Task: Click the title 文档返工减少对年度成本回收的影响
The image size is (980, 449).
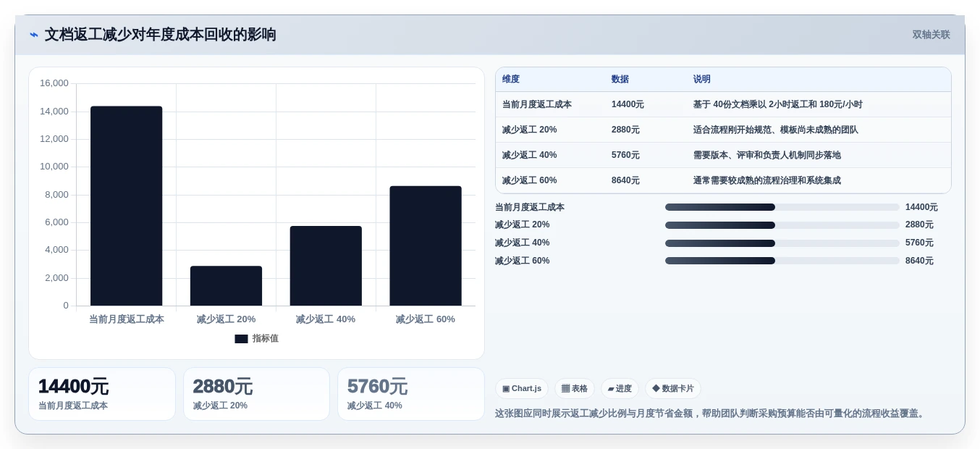Action: point(161,35)
